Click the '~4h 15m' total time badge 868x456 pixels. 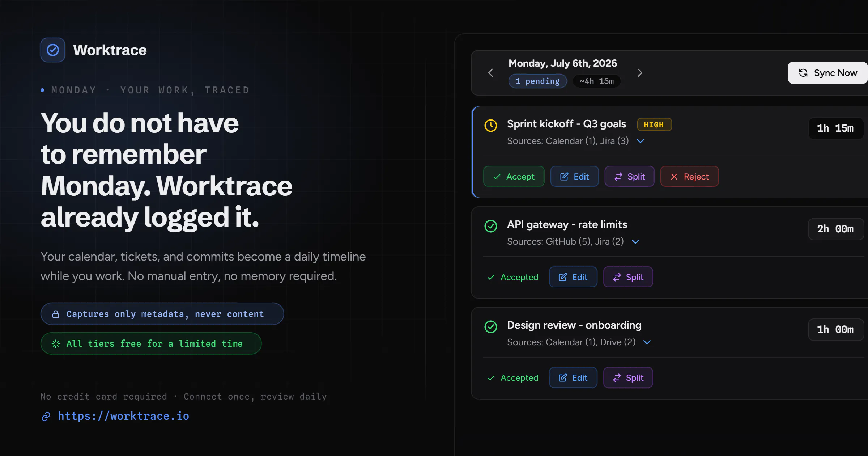pyautogui.click(x=597, y=81)
